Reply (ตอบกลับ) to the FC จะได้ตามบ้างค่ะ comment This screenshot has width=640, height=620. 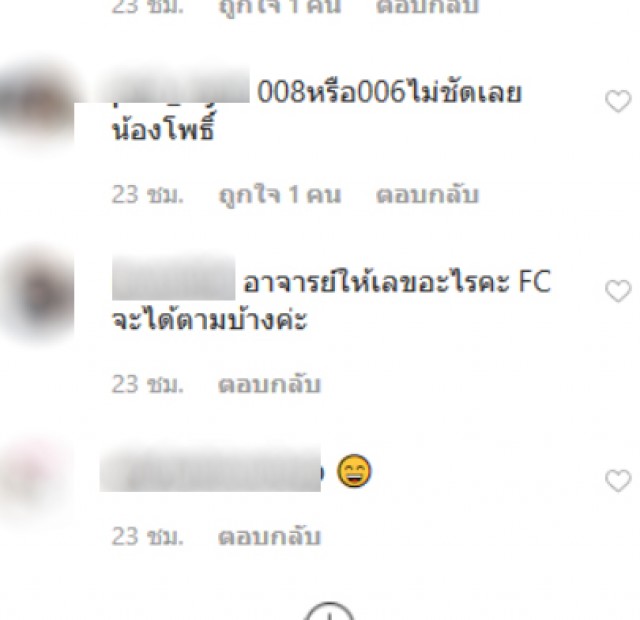(x=269, y=384)
